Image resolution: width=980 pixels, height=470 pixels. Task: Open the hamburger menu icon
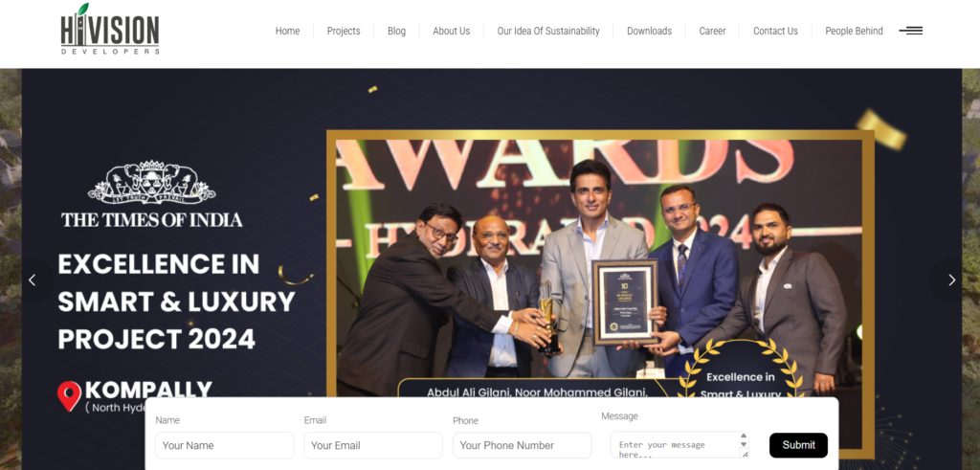tap(911, 31)
